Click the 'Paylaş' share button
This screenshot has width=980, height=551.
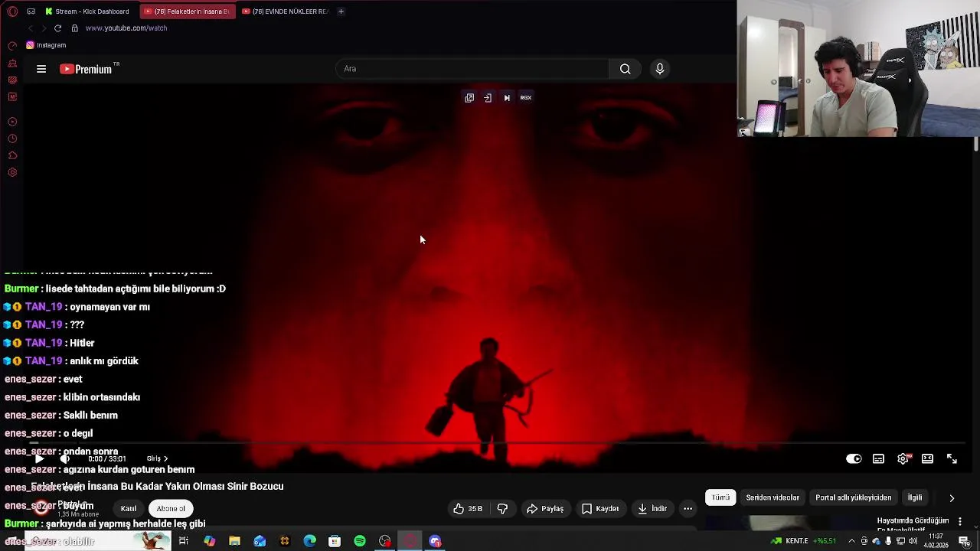point(545,509)
